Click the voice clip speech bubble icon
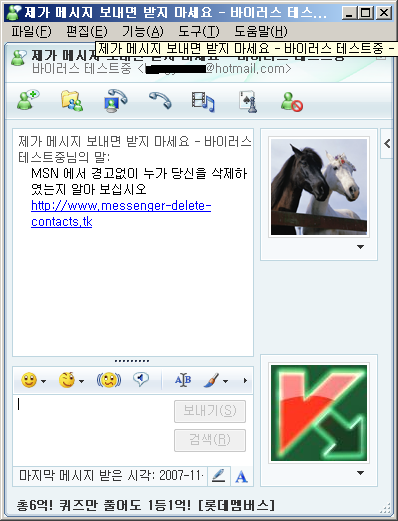This screenshot has height=521, width=398. (141, 379)
